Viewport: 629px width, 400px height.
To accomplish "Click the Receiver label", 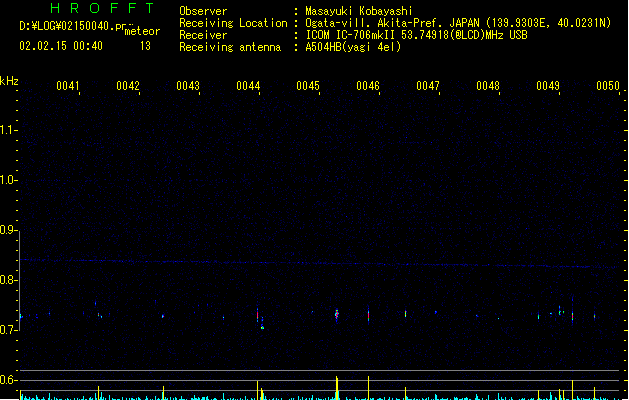I will (x=203, y=35).
